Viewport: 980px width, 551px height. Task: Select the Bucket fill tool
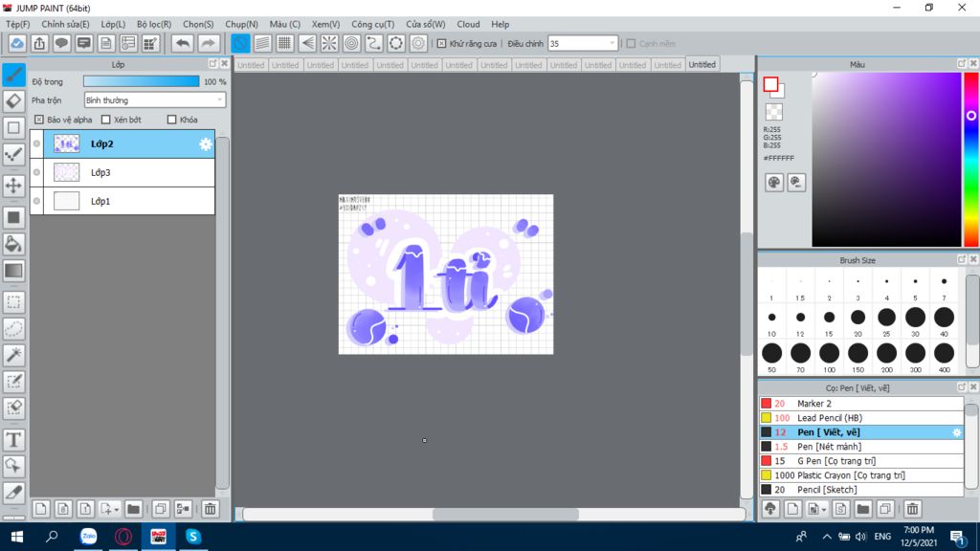[13, 244]
